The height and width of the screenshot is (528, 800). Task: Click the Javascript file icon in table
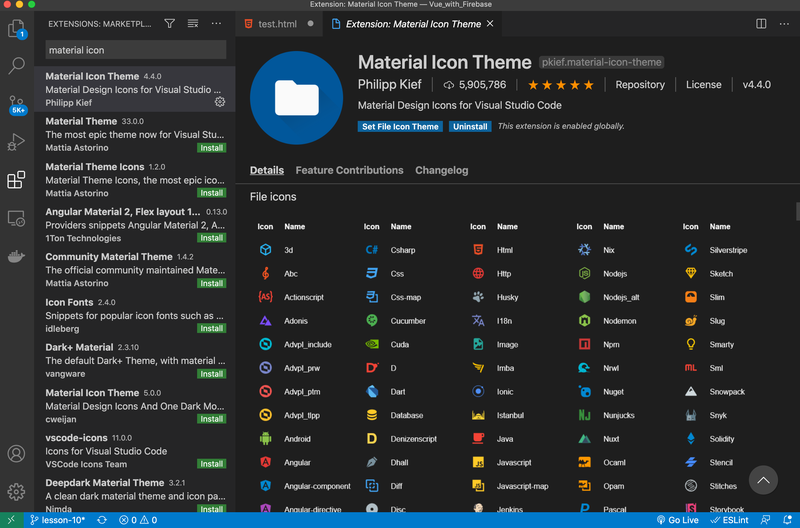click(478, 462)
